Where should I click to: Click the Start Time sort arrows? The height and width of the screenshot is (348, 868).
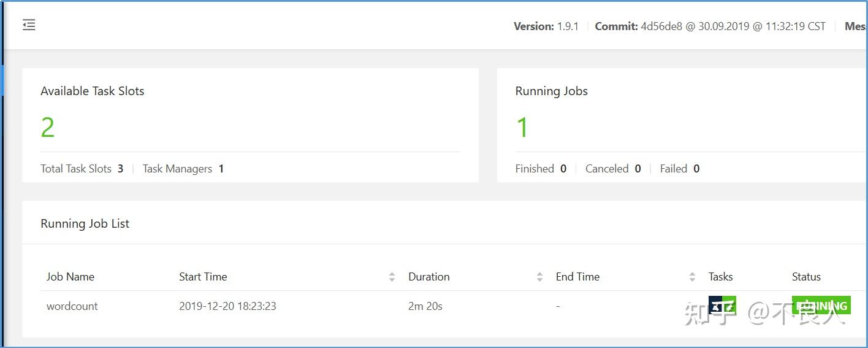[392, 277]
